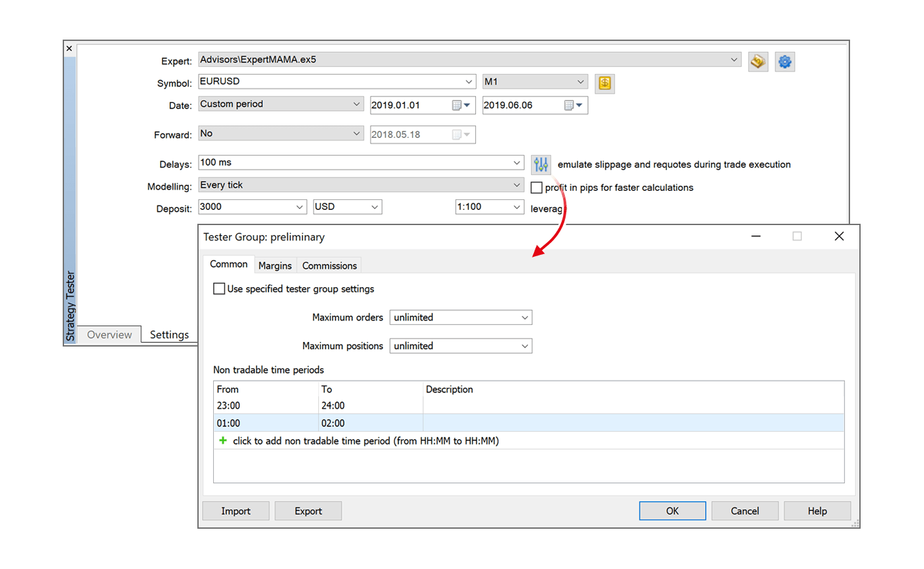Open the Date dropdown set to Custom period
Image resolution: width=924 pixels, height=569 pixels.
tap(356, 104)
